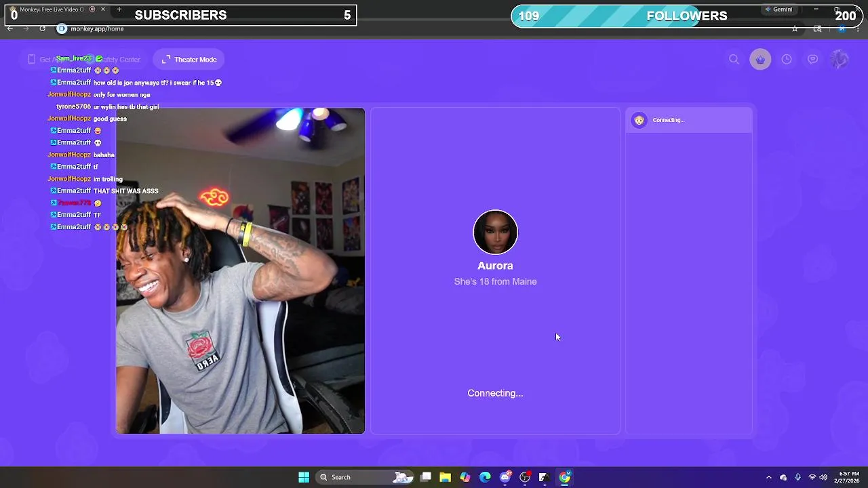
Task: Click the Connecting chat panel header
Action: [689, 120]
